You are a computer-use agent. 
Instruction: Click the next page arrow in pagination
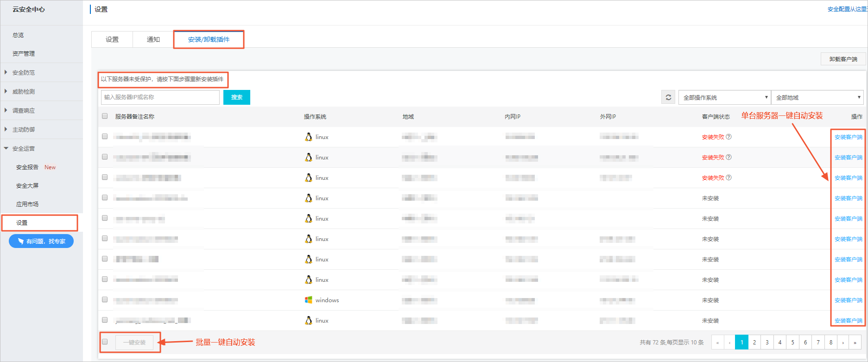[843, 342]
